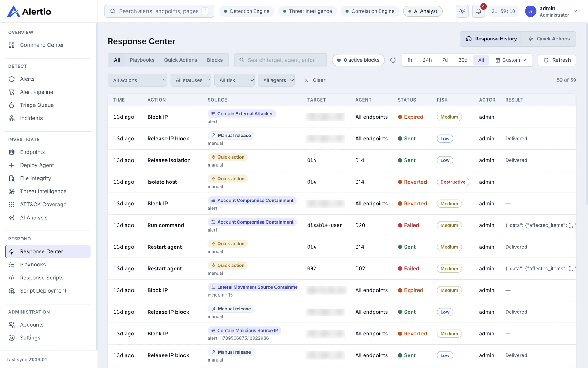Click the Script Deployment package icon
This screenshot has width=588, height=368.
tap(12, 291)
